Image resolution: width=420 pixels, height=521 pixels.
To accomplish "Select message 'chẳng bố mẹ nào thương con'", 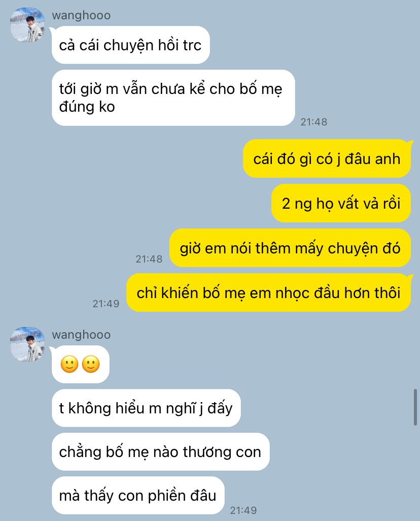I will pos(160,451).
